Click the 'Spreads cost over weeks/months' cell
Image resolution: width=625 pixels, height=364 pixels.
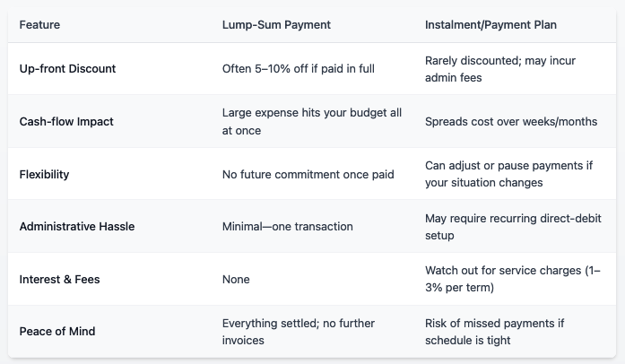(511, 121)
